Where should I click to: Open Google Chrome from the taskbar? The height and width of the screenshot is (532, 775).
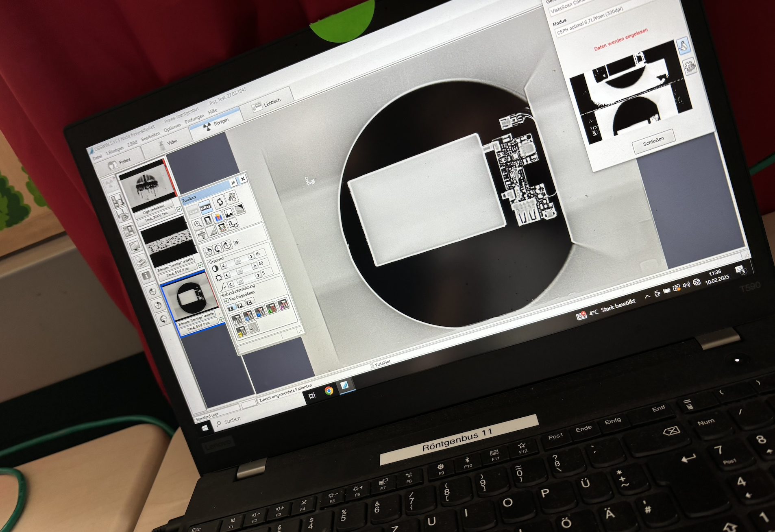click(329, 390)
